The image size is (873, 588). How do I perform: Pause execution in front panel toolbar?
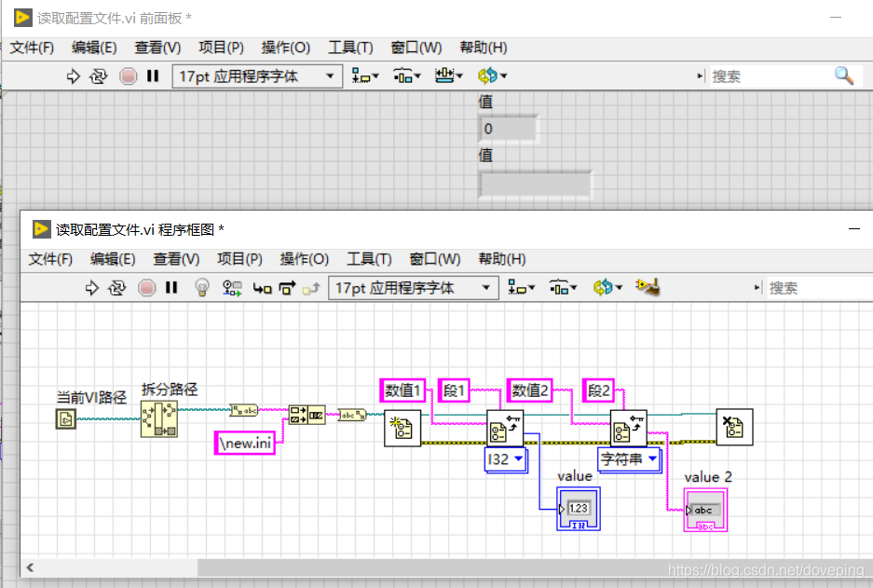coord(153,75)
